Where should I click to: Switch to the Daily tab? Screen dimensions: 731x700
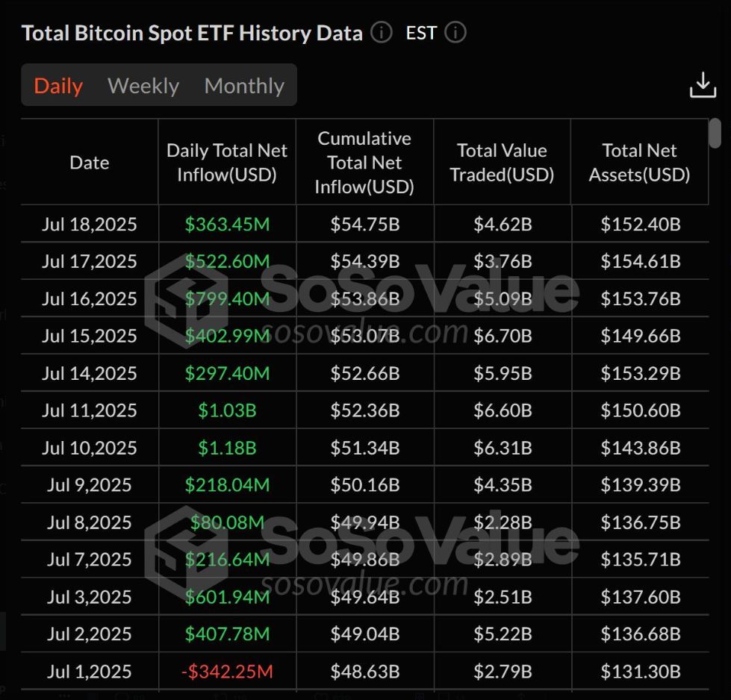pyautogui.click(x=58, y=86)
